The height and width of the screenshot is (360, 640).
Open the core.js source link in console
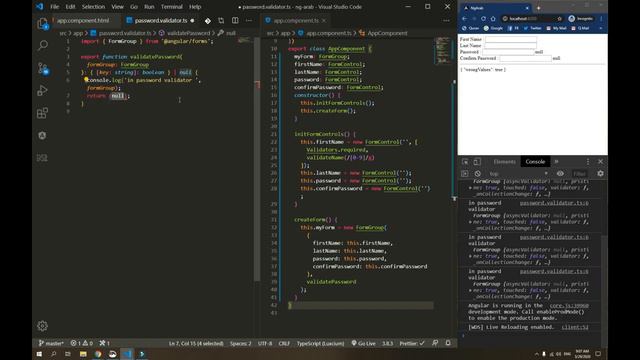(x=569, y=305)
